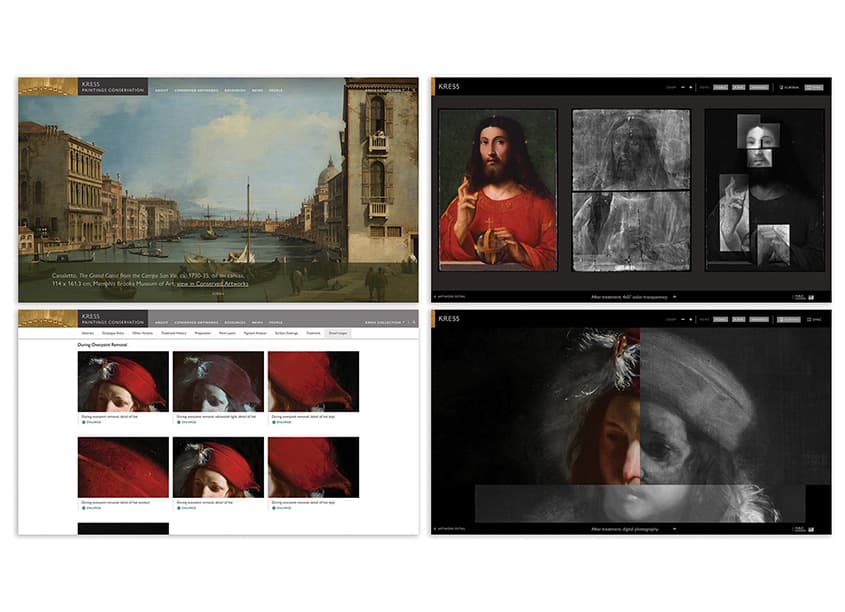This screenshot has width=845, height=612.
Task: Open KRESS Paintings Conservation logo on Canaletto homepage
Action: [113, 87]
